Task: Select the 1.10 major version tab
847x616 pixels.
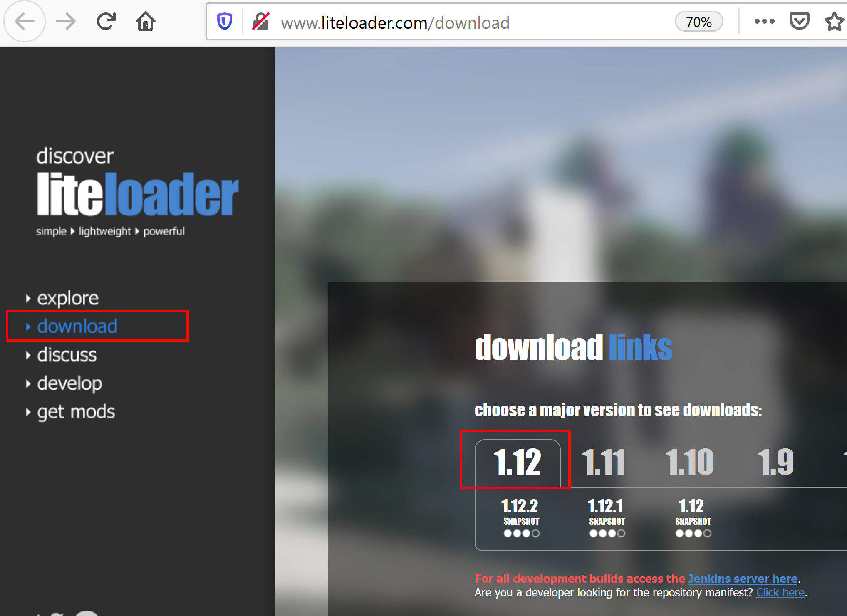Action: coord(689,462)
